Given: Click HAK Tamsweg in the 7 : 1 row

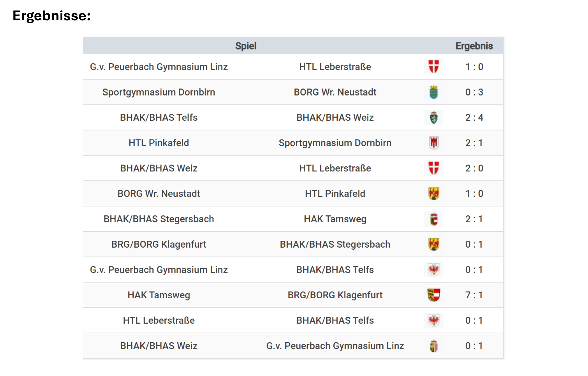Looking at the screenshot, I should [159, 295].
